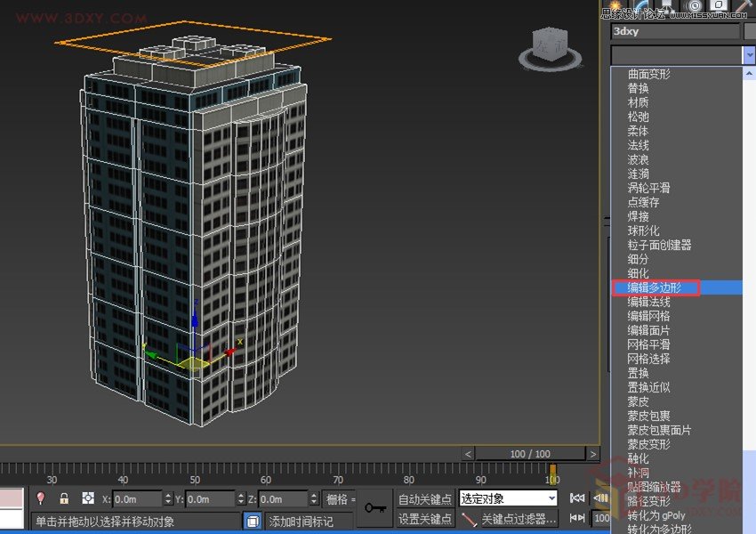The width and height of the screenshot is (756, 534).
Task: Select 细分 modifier from list
Action: tap(638, 259)
